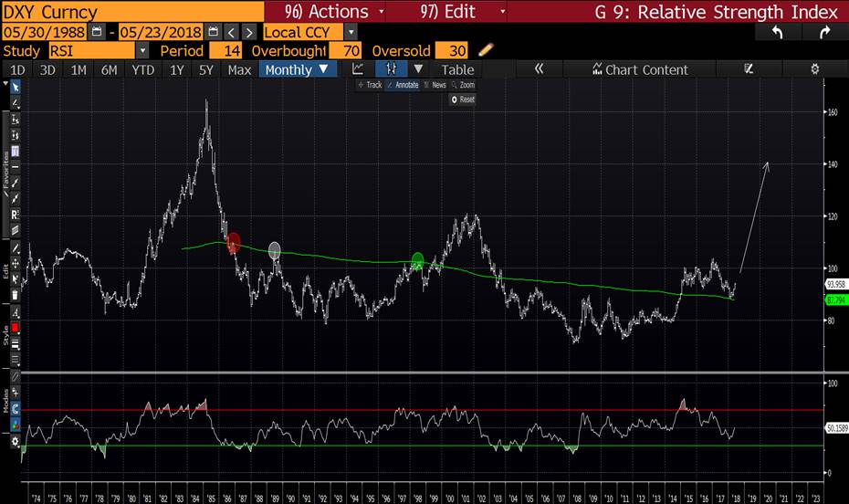Image resolution: width=849 pixels, height=504 pixels.
Task: Click the Oversold field showing 30
Action: 451,51
